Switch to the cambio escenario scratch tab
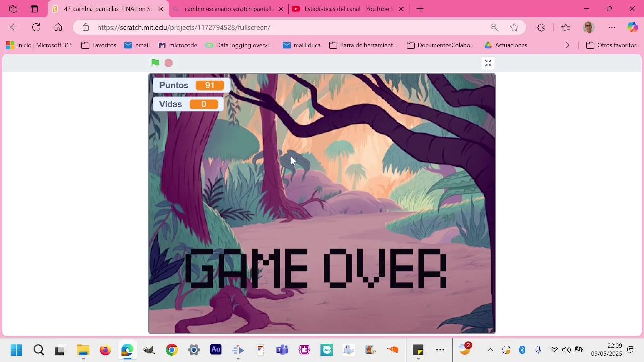 tap(229, 9)
